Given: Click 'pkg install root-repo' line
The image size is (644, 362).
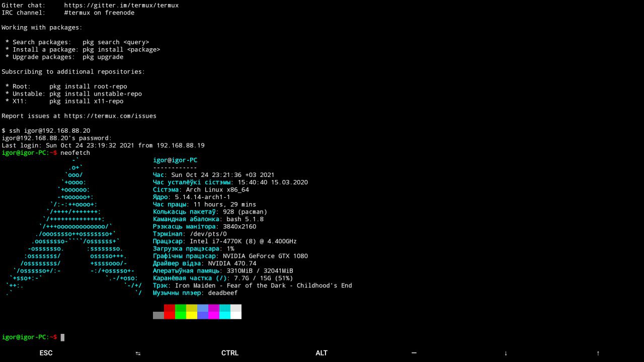Looking at the screenshot, I should pyautogui.click(x=66, y=86).
